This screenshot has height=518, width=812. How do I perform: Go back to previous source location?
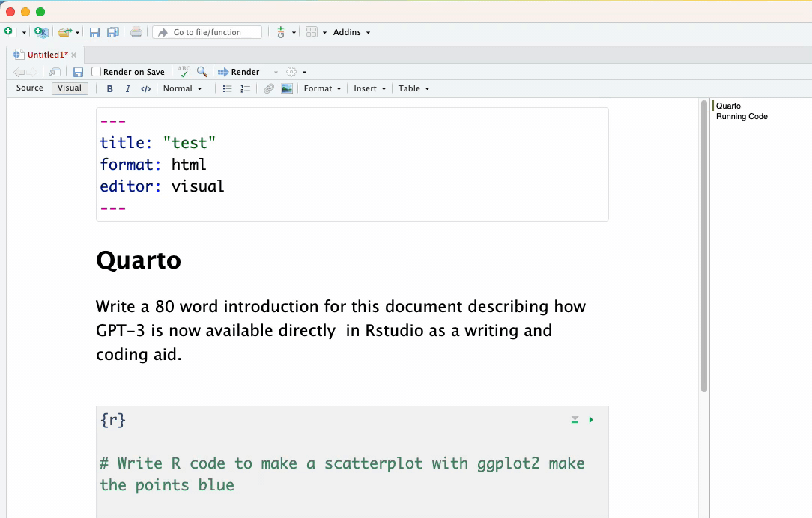pos(19,72)
